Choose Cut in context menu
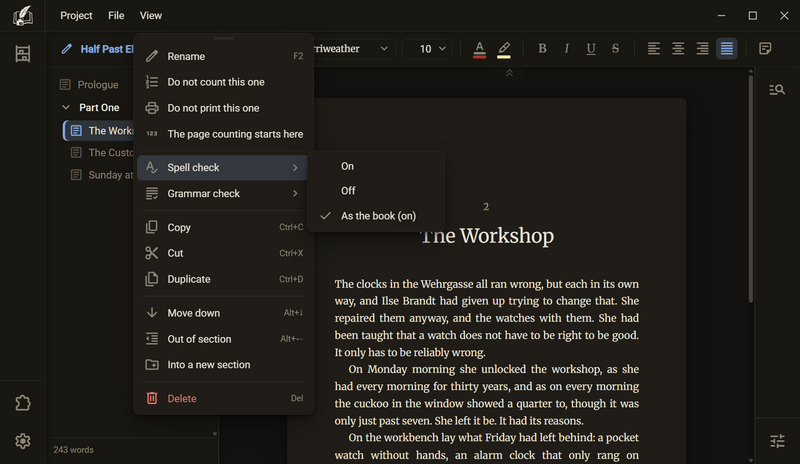 point(223,253)
